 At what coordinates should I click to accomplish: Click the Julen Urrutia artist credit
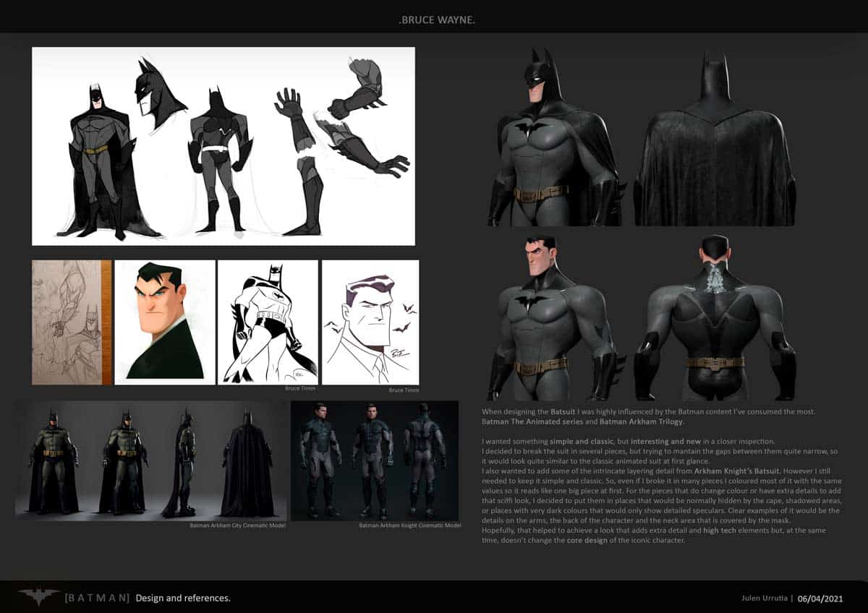point(767,598)
